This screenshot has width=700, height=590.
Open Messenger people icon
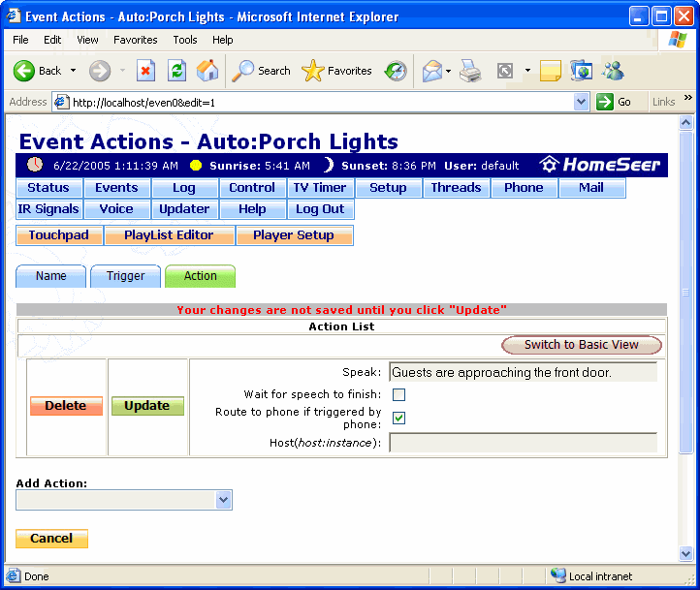(613, 71)
